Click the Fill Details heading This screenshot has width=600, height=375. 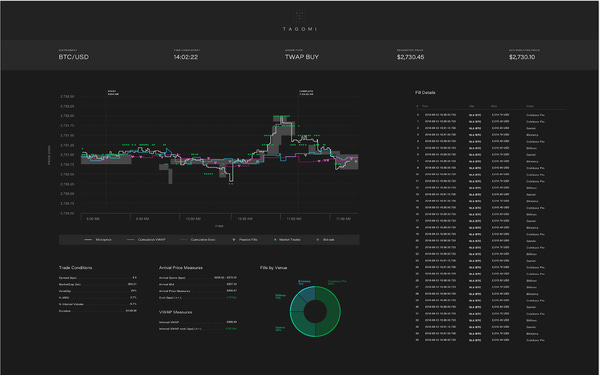(425, 93)
